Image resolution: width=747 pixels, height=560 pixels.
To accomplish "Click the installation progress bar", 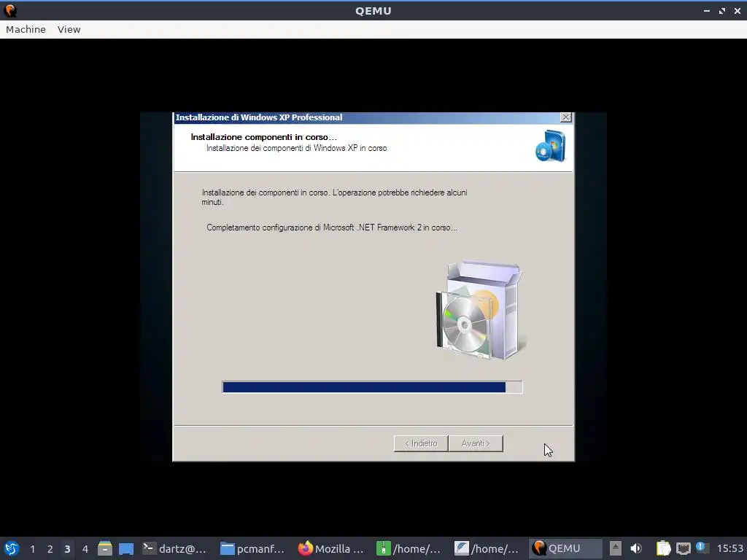I will pyautogui.click(x=372, y=387).
